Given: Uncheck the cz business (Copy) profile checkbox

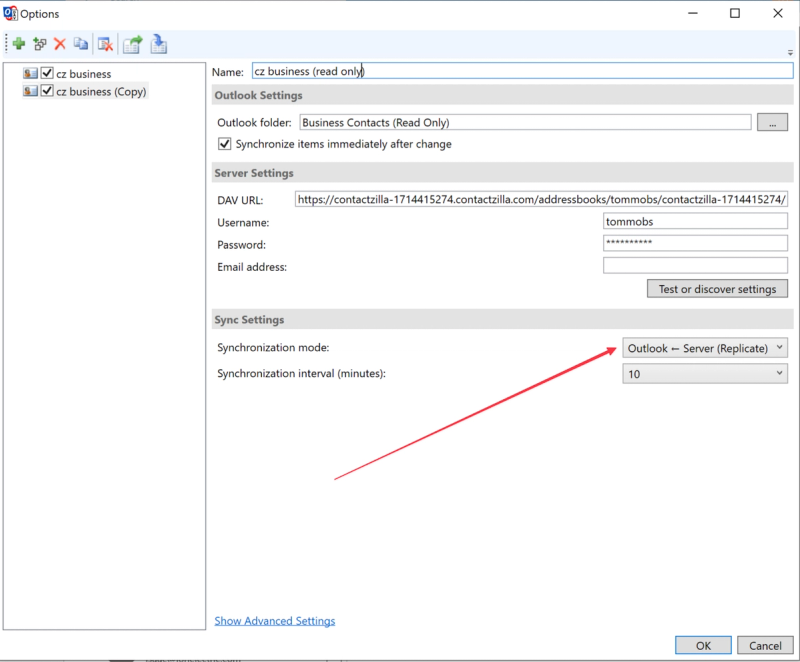Looking at the screenshot, I should pos(47,91).
